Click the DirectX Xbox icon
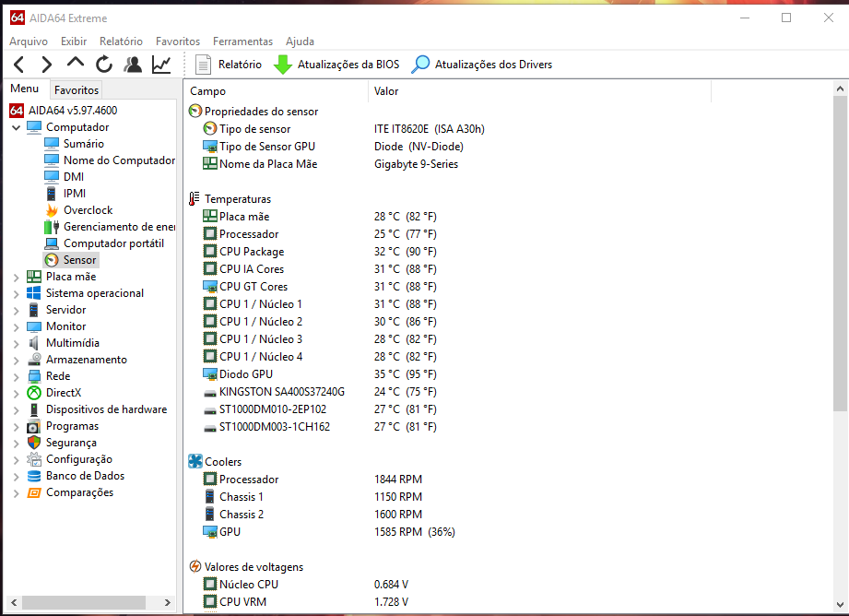This screenshot has height=616, width=849. 34,393
